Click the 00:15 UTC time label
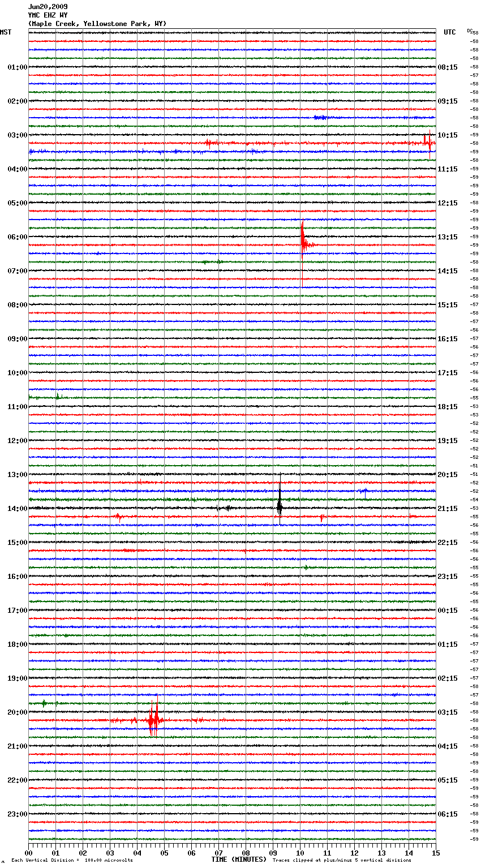This screenshot has height=868, width=481. [x=448, y=611]
